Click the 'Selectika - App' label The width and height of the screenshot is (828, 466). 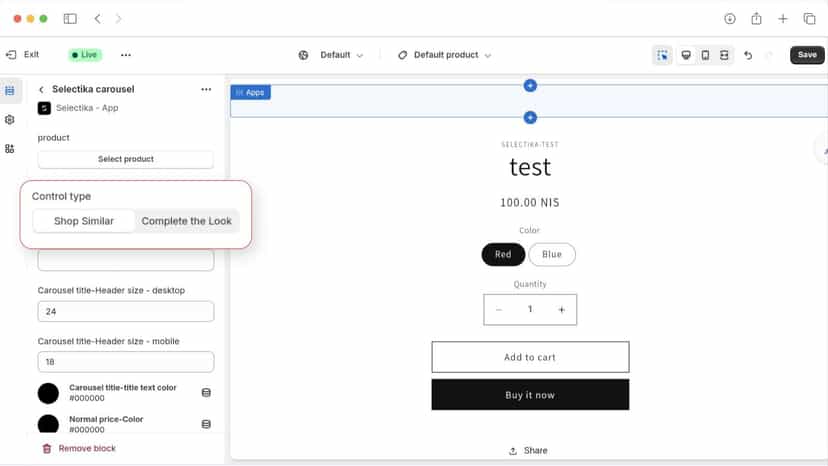(x=87, y=108)
